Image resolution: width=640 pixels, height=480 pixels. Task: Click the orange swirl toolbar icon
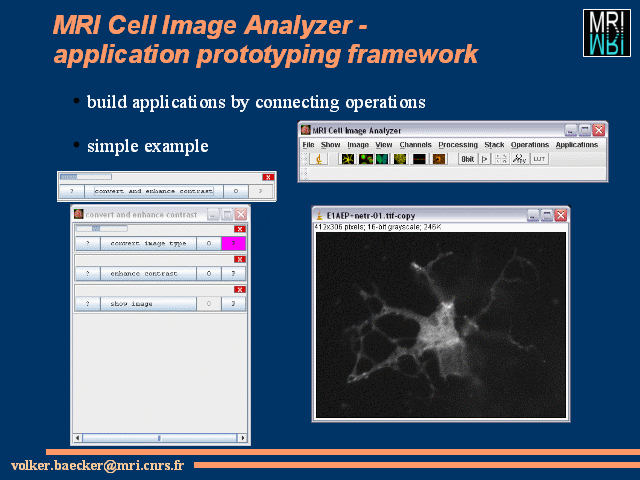(439, 159)
